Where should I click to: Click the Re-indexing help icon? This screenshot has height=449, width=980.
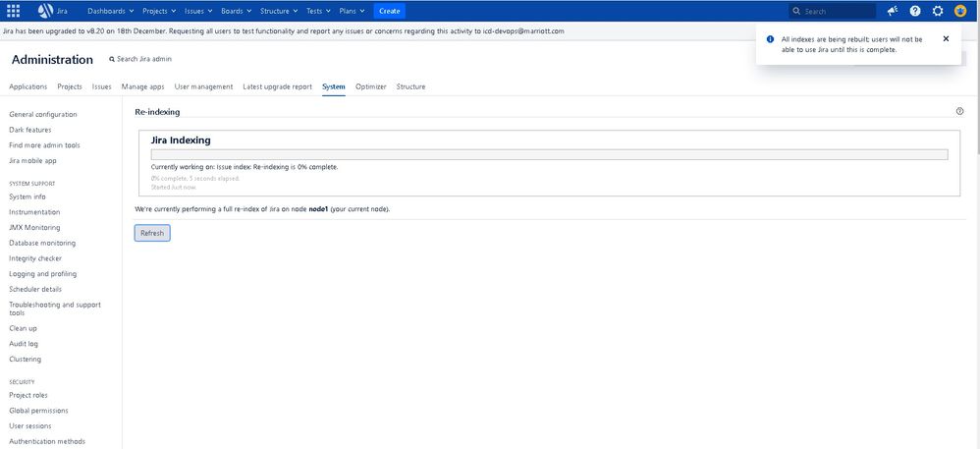tap(959, 111)
